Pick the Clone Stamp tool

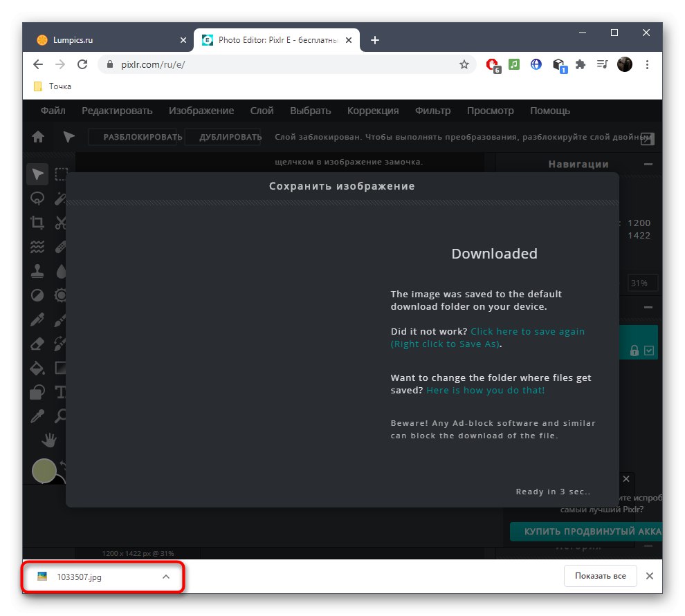[x=37, y=271]
